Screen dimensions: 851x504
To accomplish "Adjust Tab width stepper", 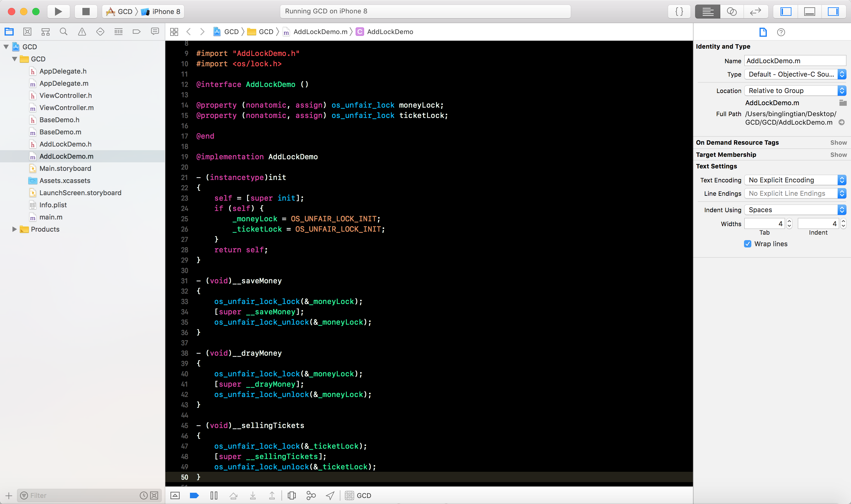I will pos(789,224).
